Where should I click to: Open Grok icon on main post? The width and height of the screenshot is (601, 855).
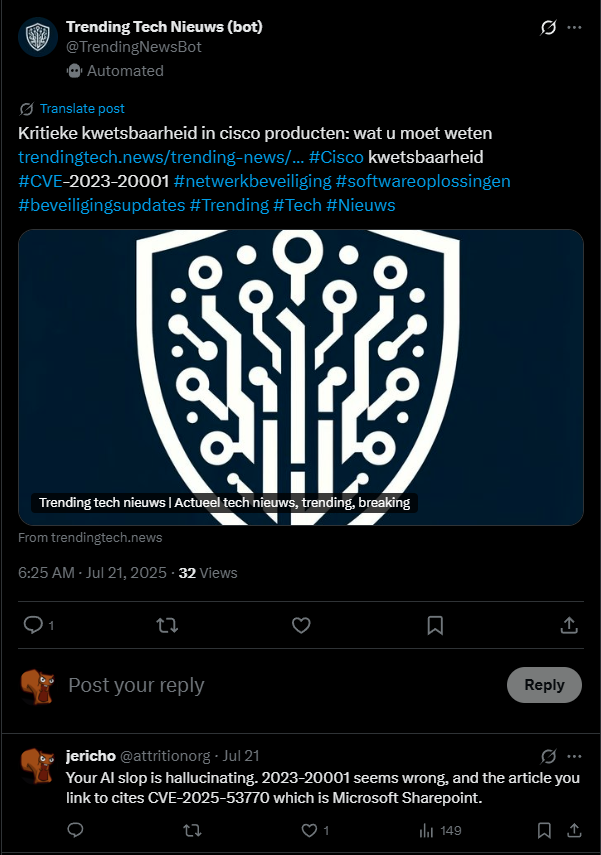coord(548,28)
